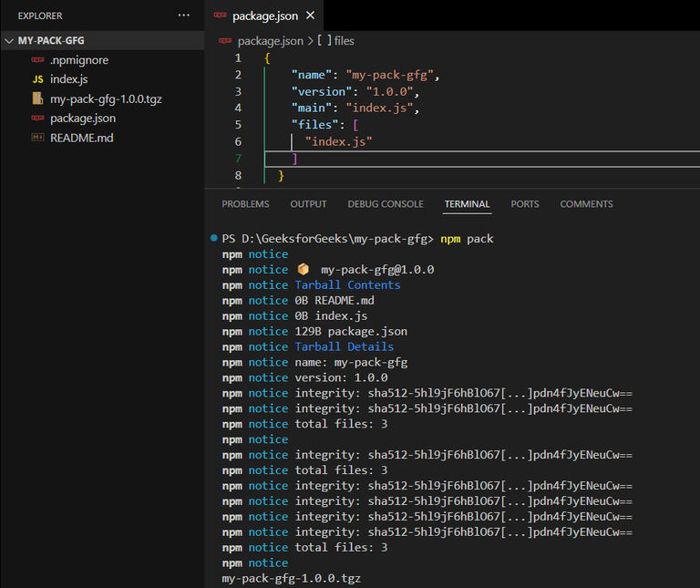Place cursor on "index.js" string in files array

click(x=339, y=142)
